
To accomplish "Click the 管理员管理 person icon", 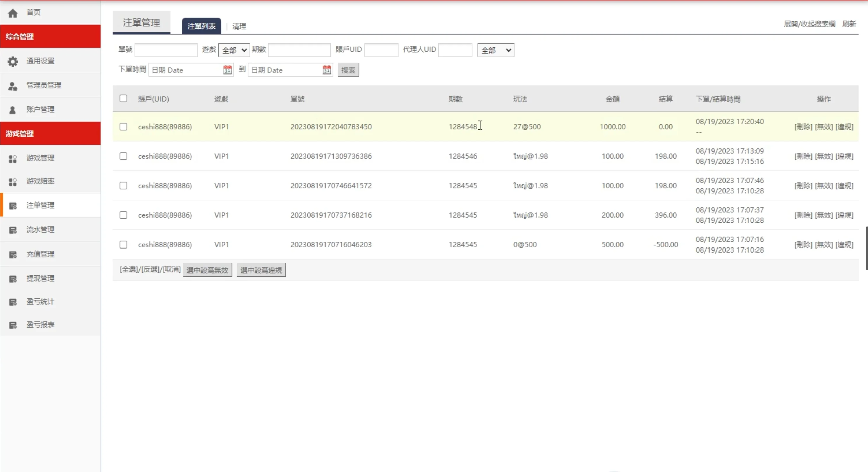I will [13, 86].
